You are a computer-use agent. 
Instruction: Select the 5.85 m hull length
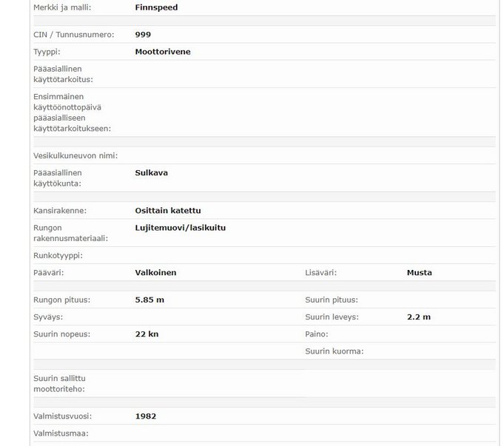point(149,300)
